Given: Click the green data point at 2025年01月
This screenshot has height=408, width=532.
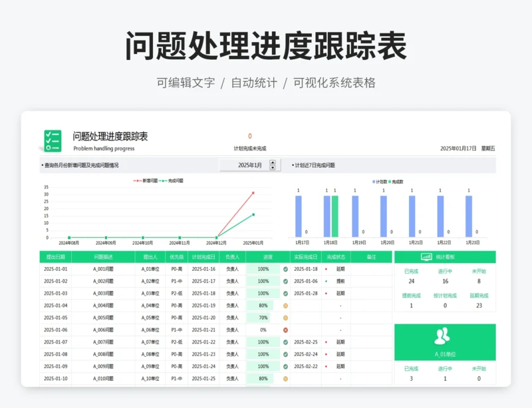Looking at the screenshot, I should [253, 215].
